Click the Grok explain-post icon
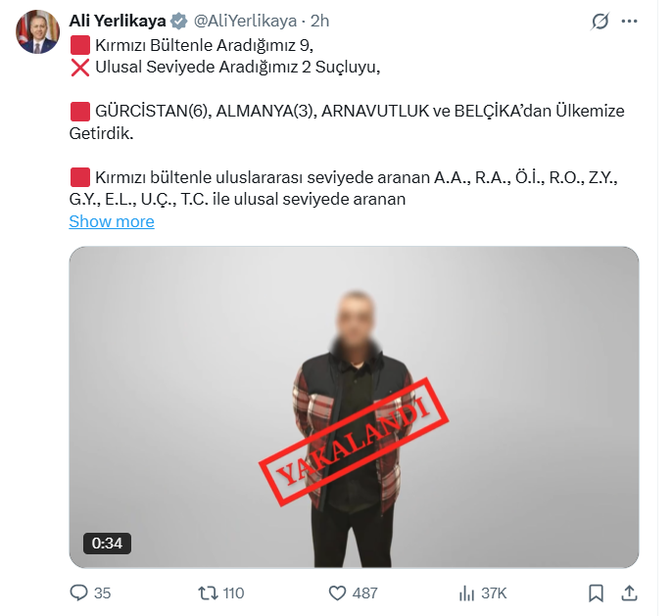This screenshot has height=616, width=672. (x=600, y=21)
